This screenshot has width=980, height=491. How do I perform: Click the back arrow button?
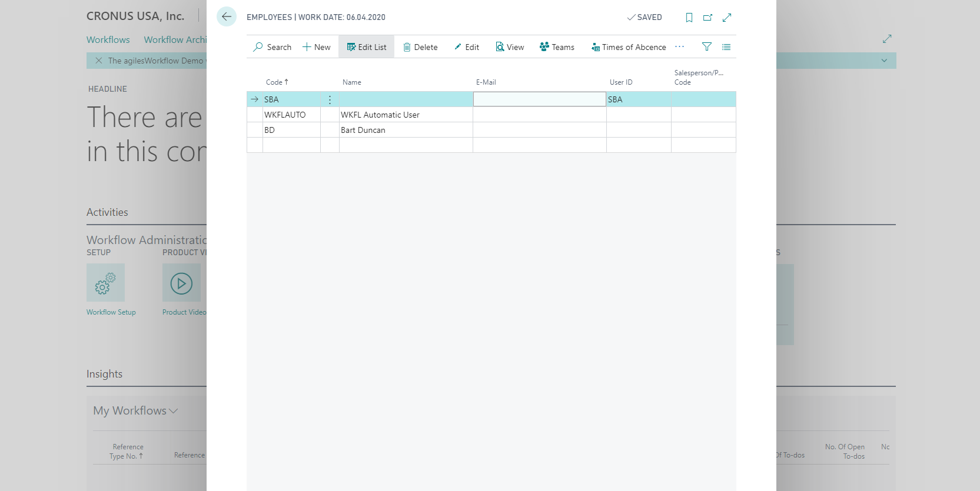point(227,17)
